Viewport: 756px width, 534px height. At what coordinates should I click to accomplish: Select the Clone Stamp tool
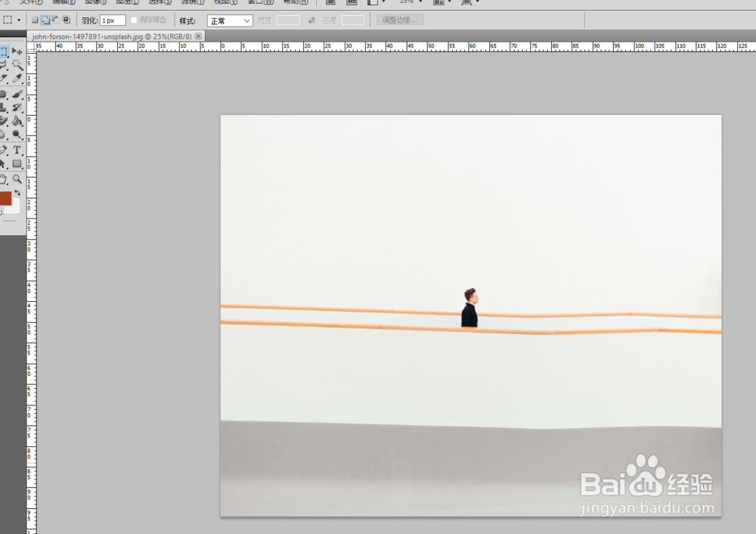coord(4,107)
